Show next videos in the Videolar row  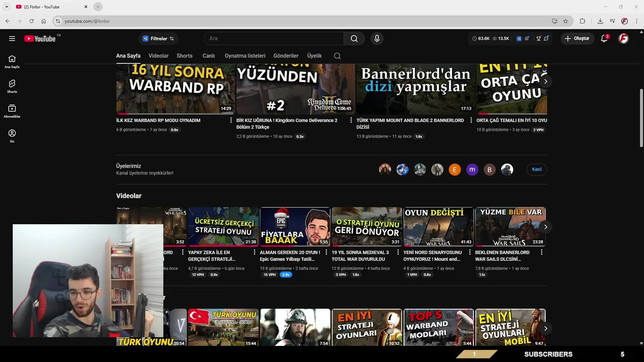[x=545, y=227]
